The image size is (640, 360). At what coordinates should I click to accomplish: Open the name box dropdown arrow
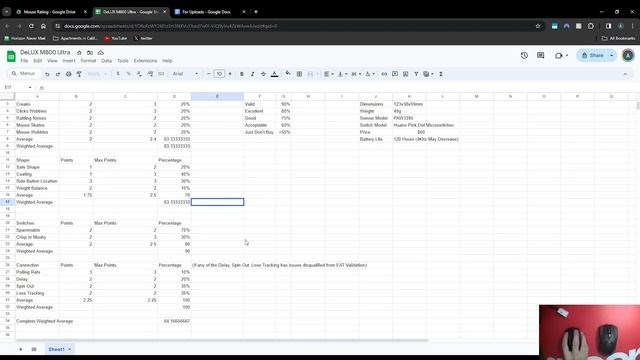[30, 87]
